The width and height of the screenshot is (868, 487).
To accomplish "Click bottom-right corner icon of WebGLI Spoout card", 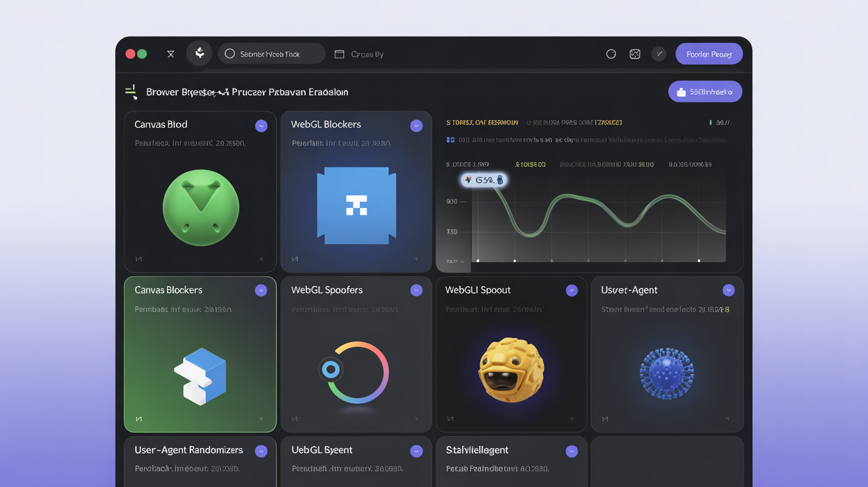I will tap(572, 419).
